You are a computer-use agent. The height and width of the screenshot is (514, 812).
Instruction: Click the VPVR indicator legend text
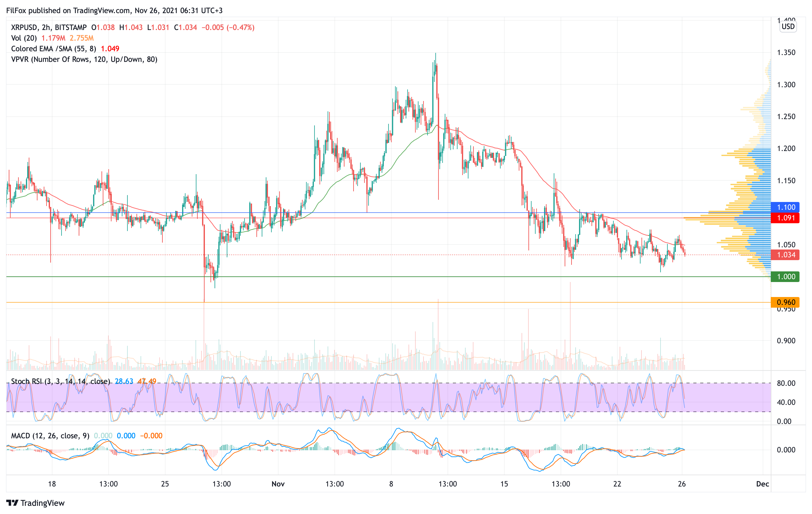pos(84,59)
